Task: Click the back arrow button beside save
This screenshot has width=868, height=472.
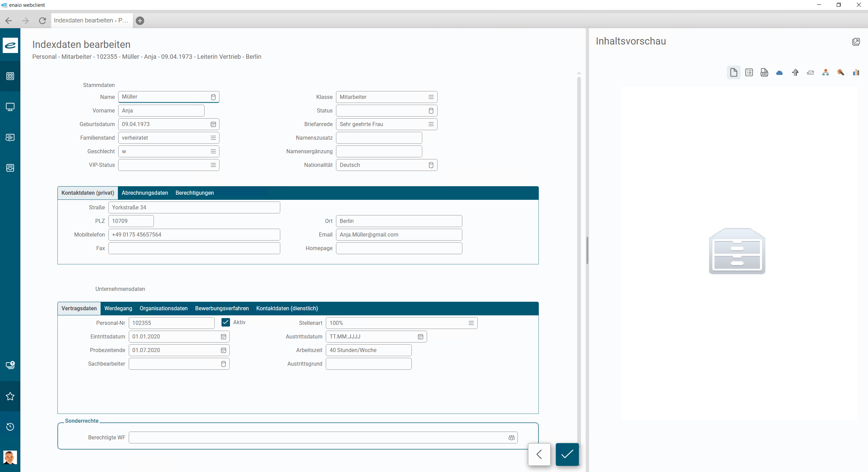Action: click(539, 454)
